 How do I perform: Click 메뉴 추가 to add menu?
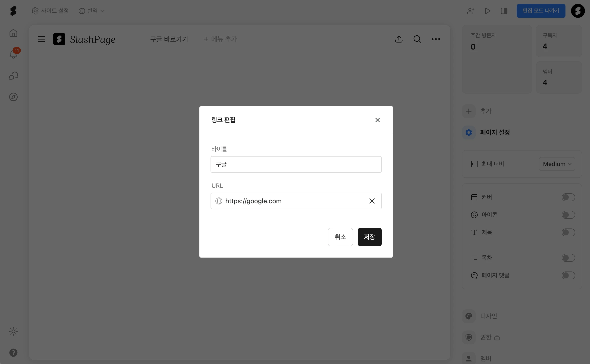tap(220, 39)
